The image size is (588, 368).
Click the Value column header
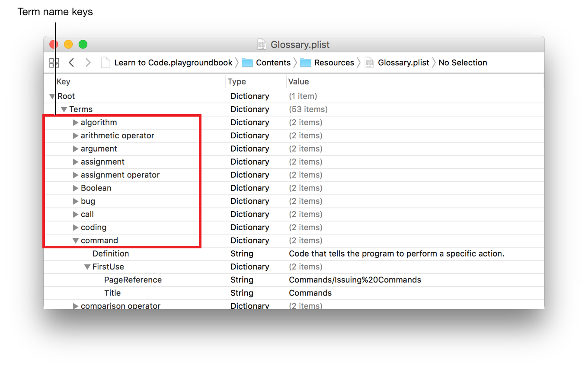coord(298,82)
